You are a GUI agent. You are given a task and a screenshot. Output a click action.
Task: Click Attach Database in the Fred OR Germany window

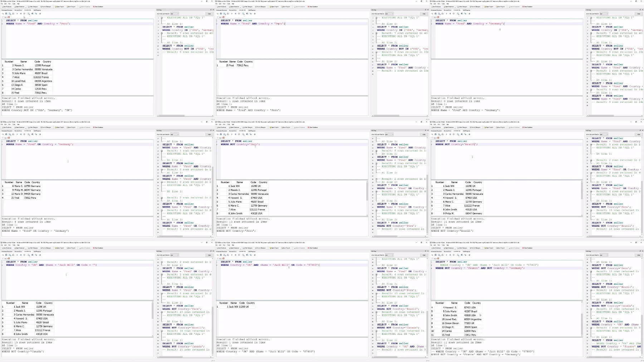pyautogui.click(x=85, y=127)
